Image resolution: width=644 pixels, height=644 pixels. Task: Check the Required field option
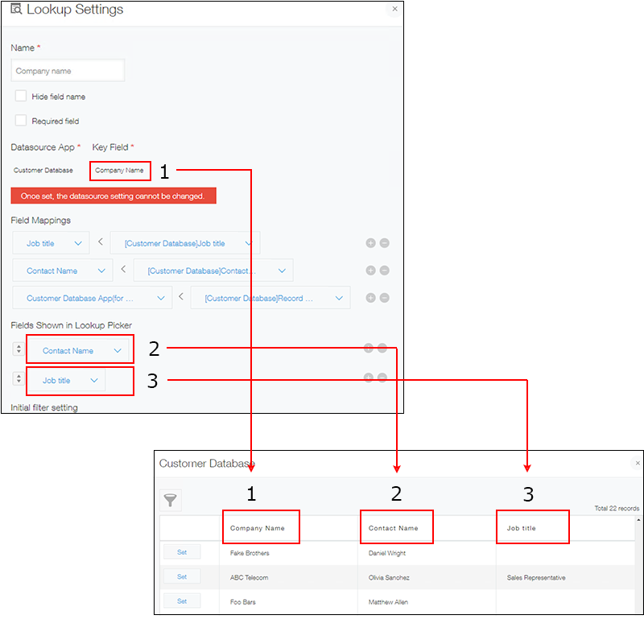(x=20, y=121)
